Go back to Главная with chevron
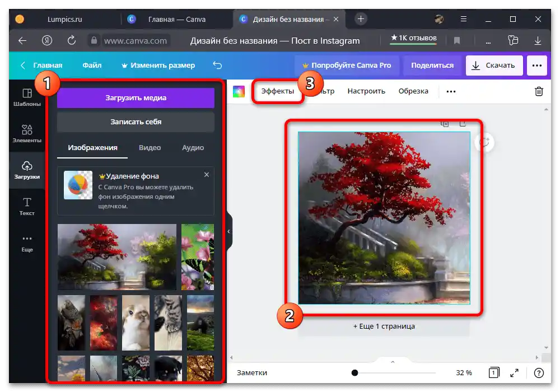560x392 pixels. pyautogui.click(x=23, y=66)
